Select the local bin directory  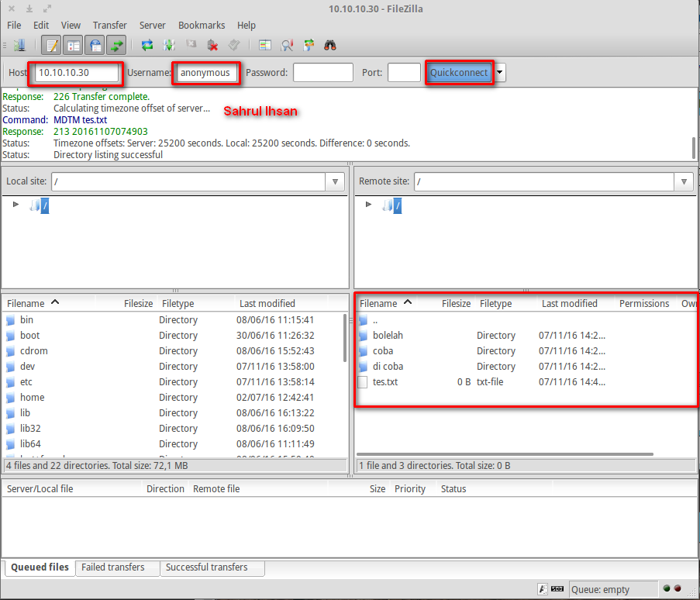[173, 320]
